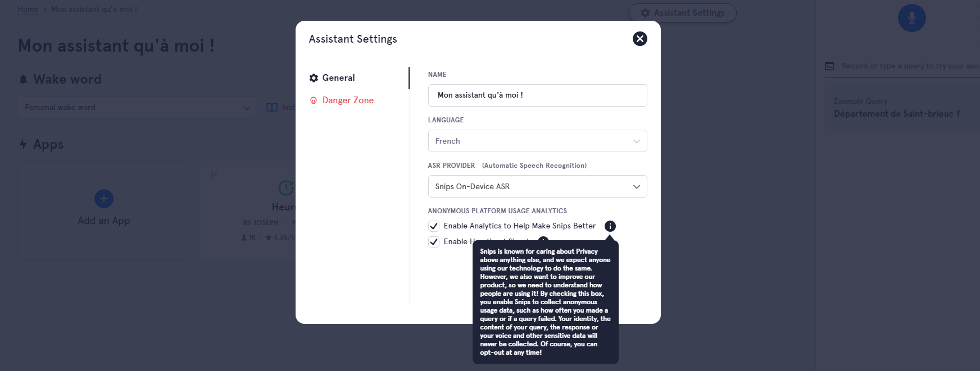This screenshot has height=371, width=980.
Task: Click the analytics info icon
Action: pyautogui.click(x=610, y=226)
